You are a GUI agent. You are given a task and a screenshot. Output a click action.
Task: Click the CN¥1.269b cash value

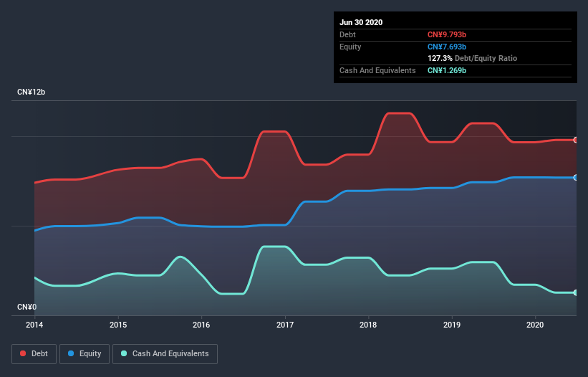point(447,70)
